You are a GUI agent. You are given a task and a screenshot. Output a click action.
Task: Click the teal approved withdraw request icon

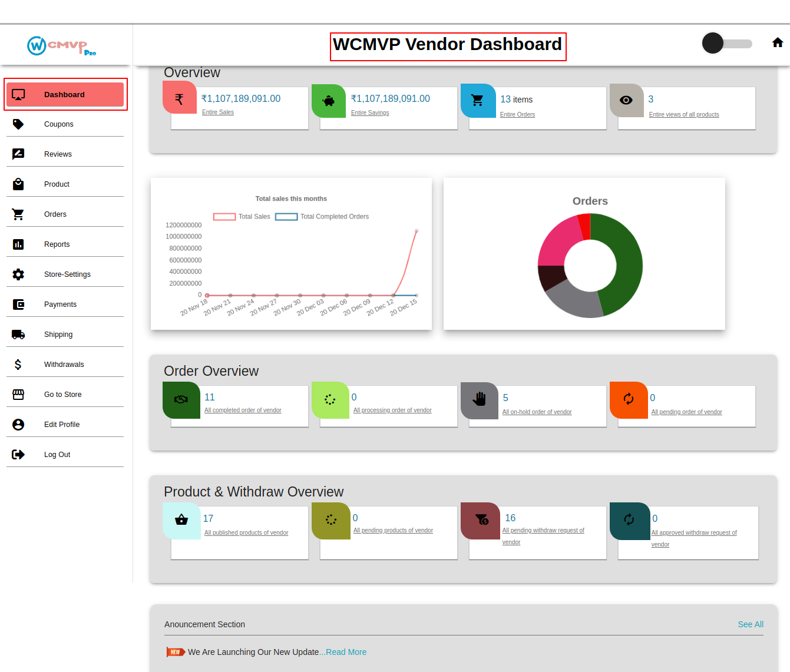click(x=629, y=520)
